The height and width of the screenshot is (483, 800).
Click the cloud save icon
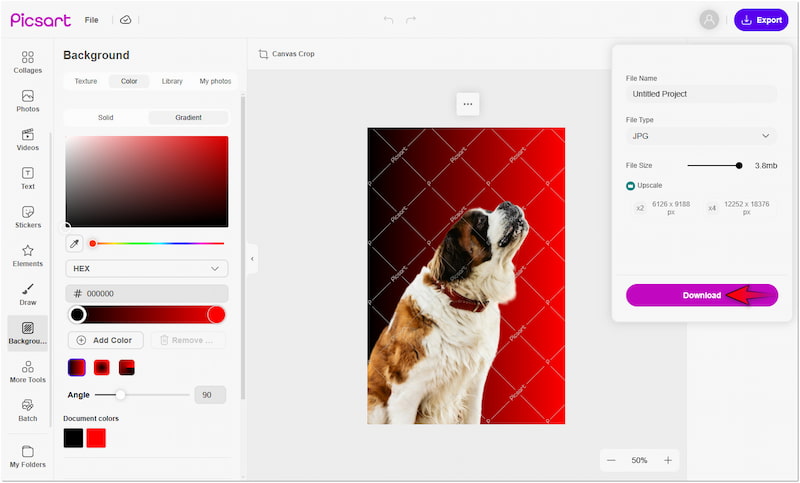(125, 20)
